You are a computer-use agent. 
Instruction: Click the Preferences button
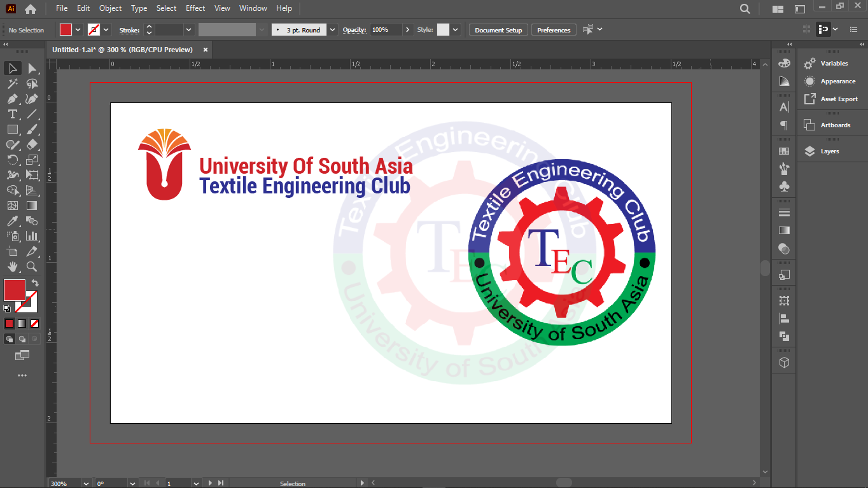[x=554, y=30]
